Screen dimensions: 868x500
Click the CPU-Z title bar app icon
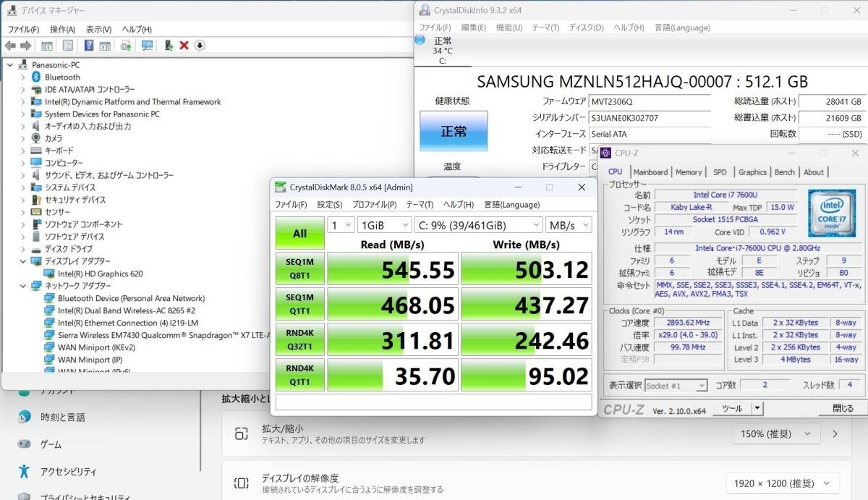pyautogui.click(x=606, y=153)
